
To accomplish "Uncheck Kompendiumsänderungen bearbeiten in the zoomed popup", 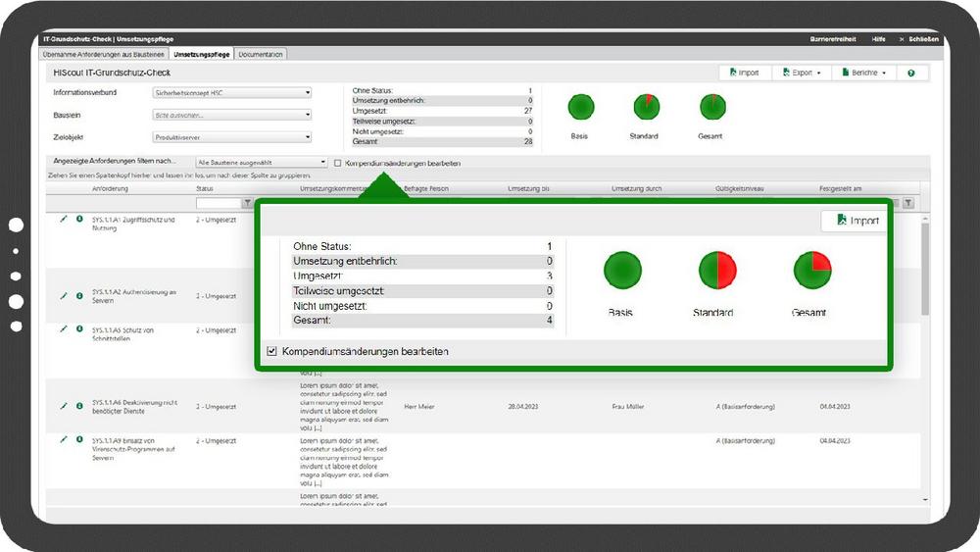I will 271,351.
